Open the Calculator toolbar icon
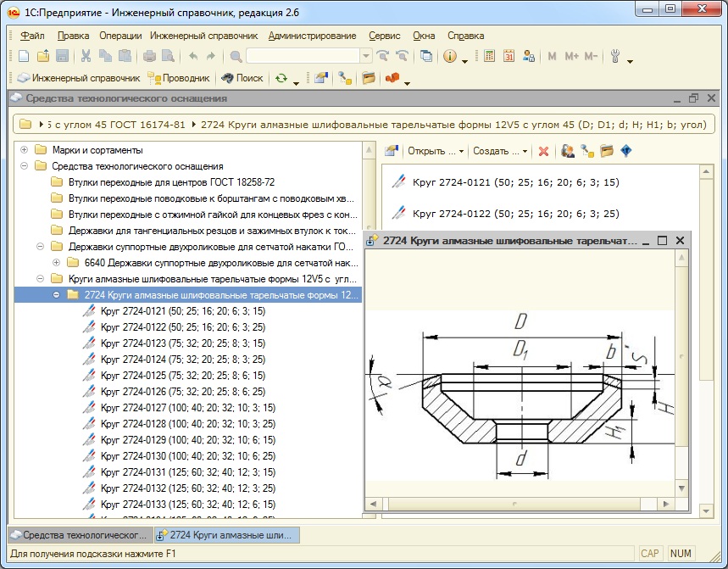728x569 pixels. point(489,56)
